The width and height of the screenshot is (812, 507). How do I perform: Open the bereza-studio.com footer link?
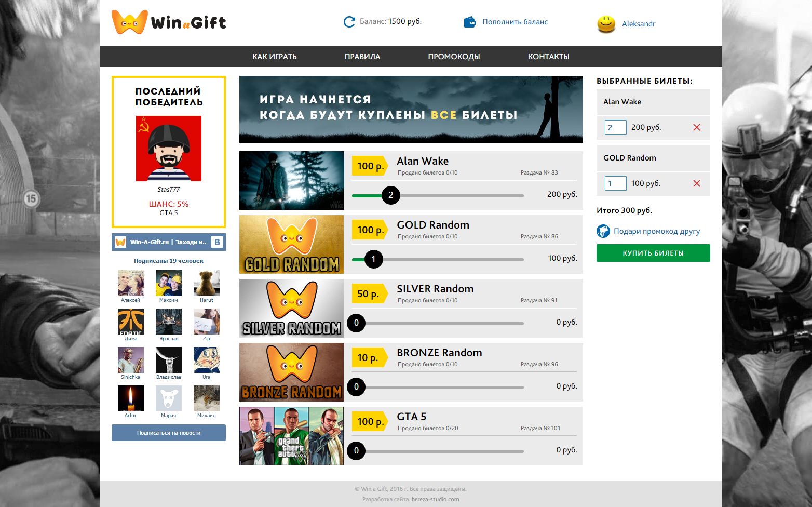435,499
